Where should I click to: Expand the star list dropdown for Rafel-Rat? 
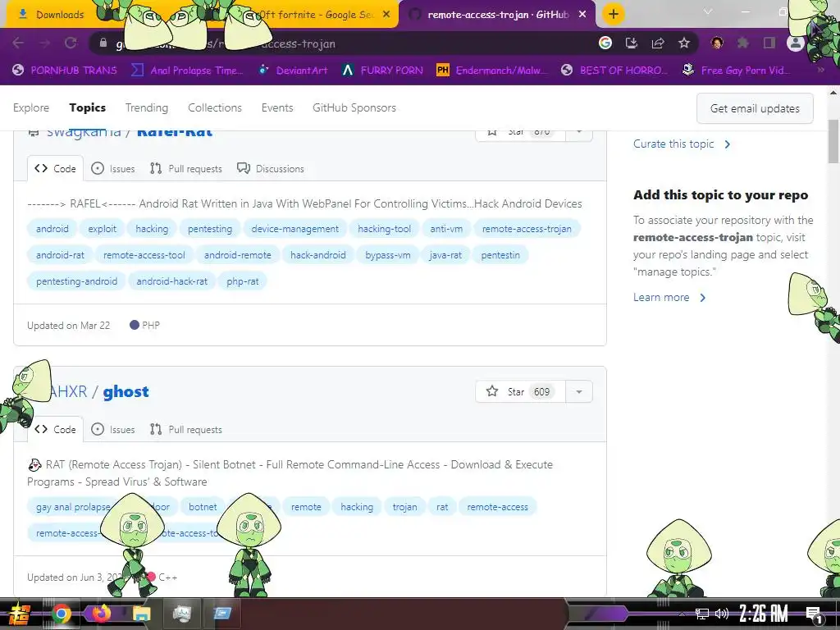pos(578,132)
